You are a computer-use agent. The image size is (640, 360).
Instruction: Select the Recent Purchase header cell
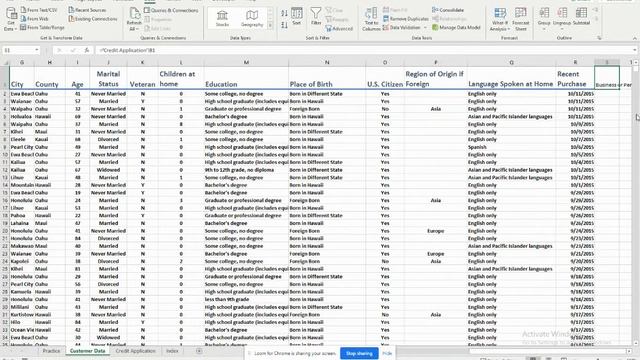pyautogui.click(x=575, y=78)
